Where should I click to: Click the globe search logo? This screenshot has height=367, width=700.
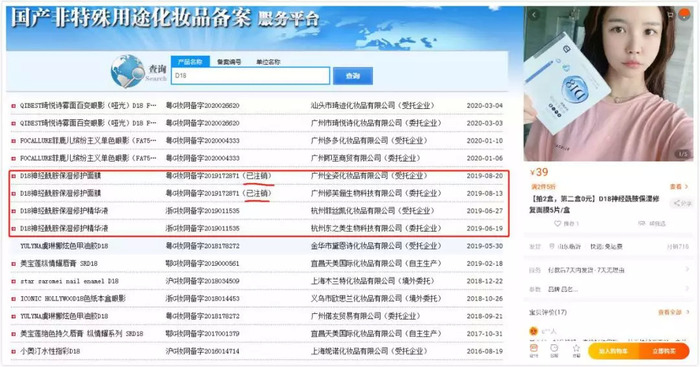[128, 71]
